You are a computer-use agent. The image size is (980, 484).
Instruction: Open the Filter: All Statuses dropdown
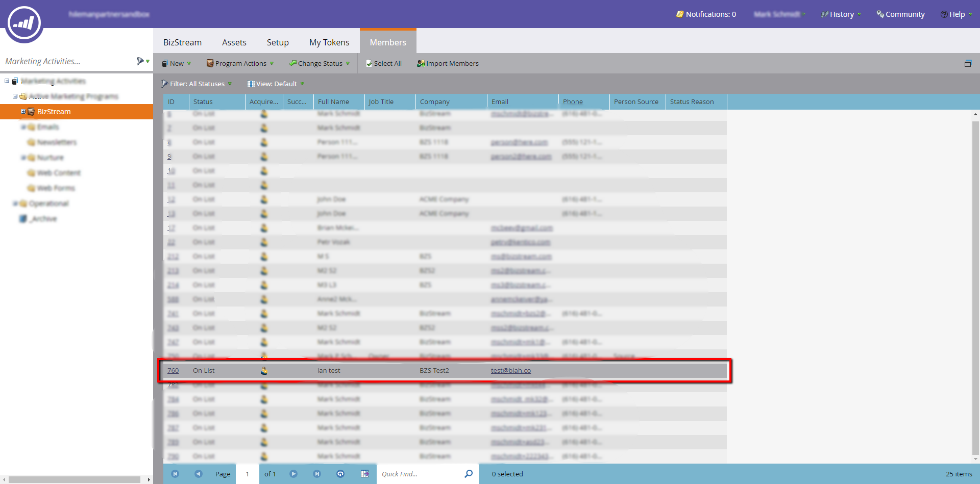(197, 84)
